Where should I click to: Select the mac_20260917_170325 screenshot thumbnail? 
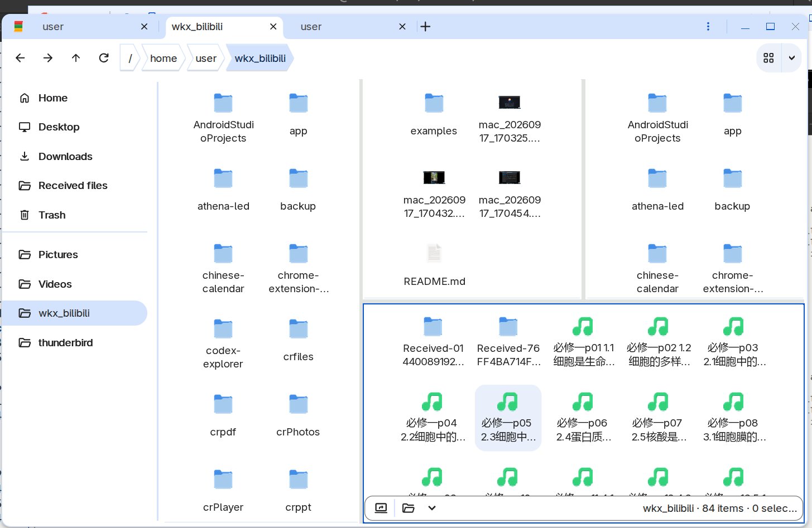click(x=510, y=118)
